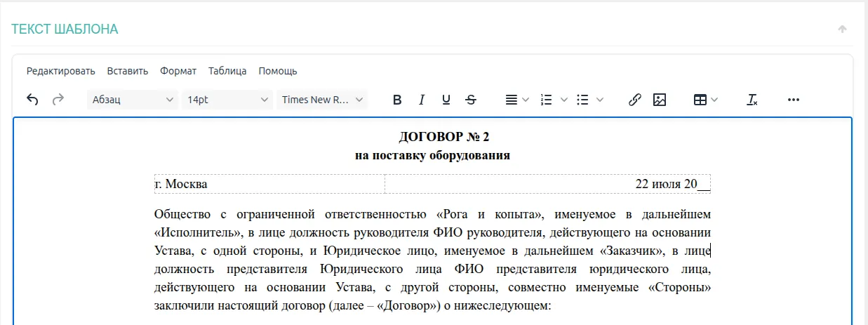Open the 14pt font size dropdown
Image resolution: width=868 pixels, height=325 pixels.
pyautogui.click(x=227, y=100)
